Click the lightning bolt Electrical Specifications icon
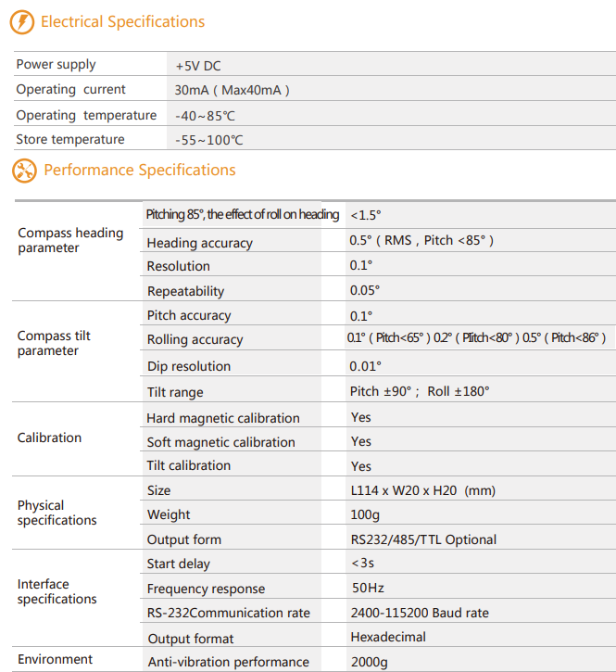The height and width of the screenshot is (672, 616). (x=22, y=22)
